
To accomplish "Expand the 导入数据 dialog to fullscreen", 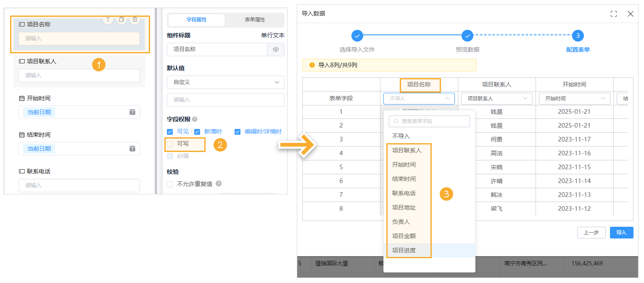I will click(x=613, y=13).
